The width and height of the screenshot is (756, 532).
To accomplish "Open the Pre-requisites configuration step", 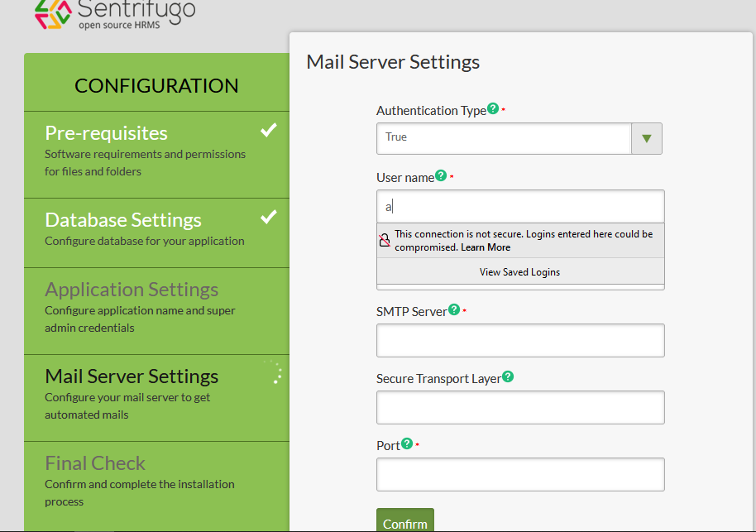I will pos(106,133).
